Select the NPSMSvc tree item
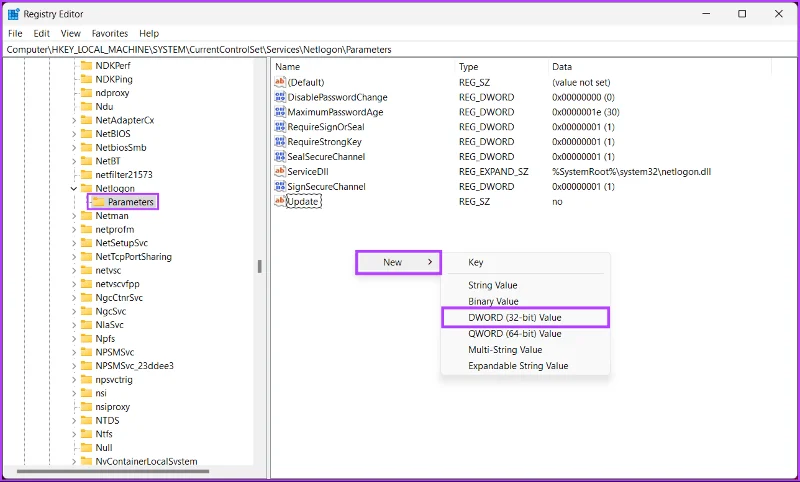 tap(115, 352)
